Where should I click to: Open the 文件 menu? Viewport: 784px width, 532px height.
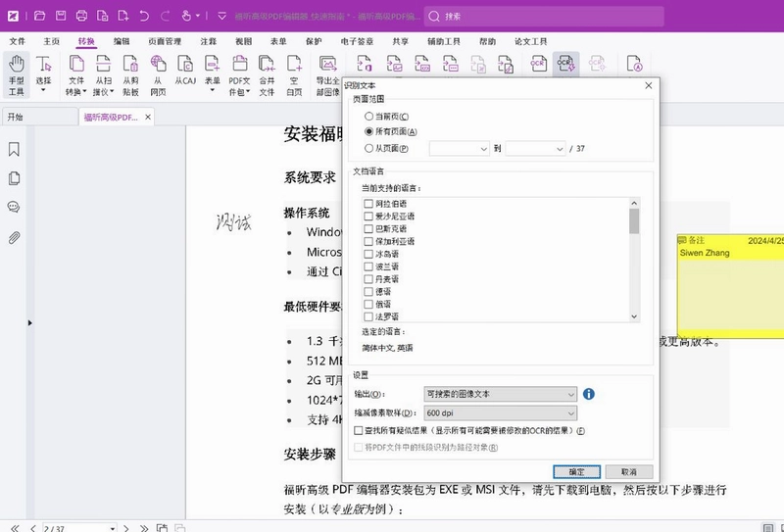17,41
